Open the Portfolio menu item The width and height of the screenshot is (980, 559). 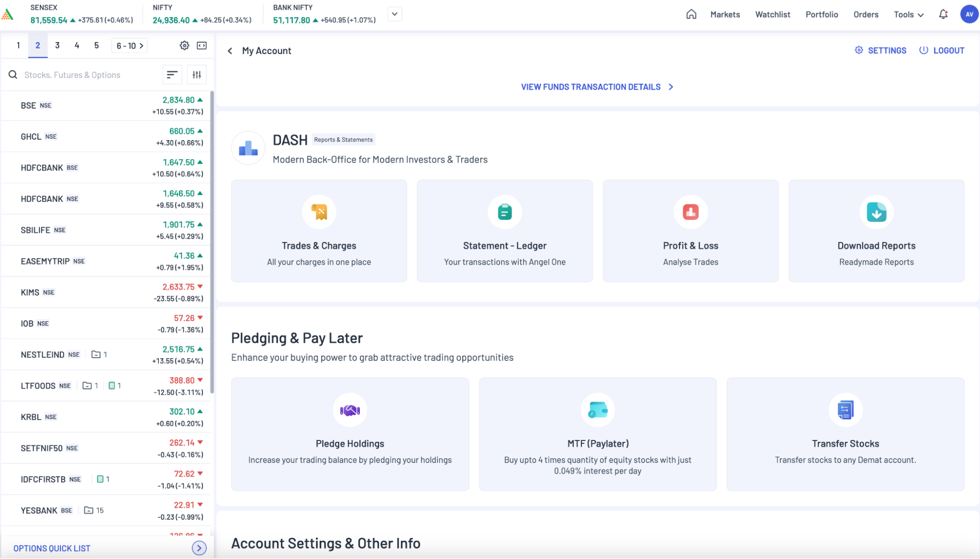pos(822,15)
